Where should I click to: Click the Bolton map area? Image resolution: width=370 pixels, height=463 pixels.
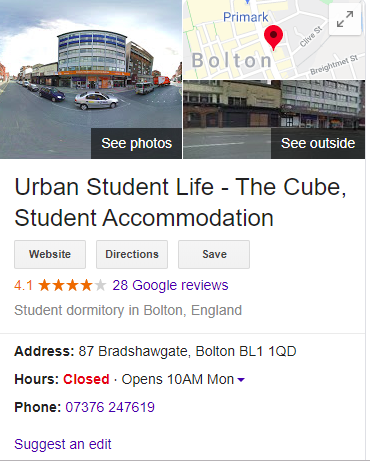tap(232, 61)
